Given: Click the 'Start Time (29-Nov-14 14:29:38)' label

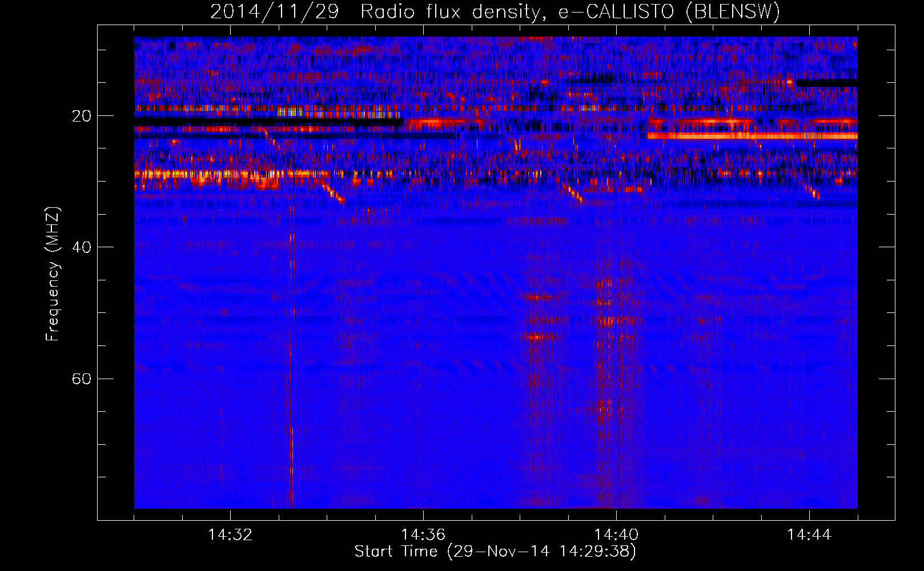Looking at the screenshot, I should (x=495, y=552).
